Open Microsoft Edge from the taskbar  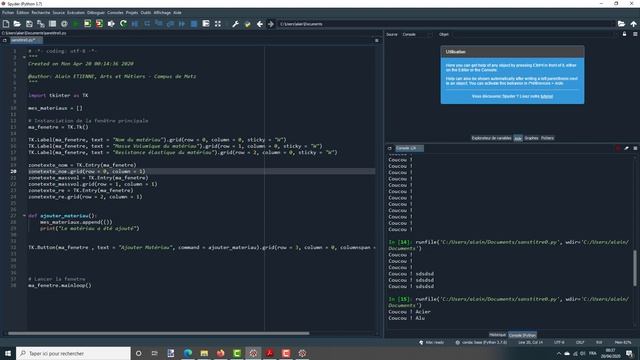point(188,353)
